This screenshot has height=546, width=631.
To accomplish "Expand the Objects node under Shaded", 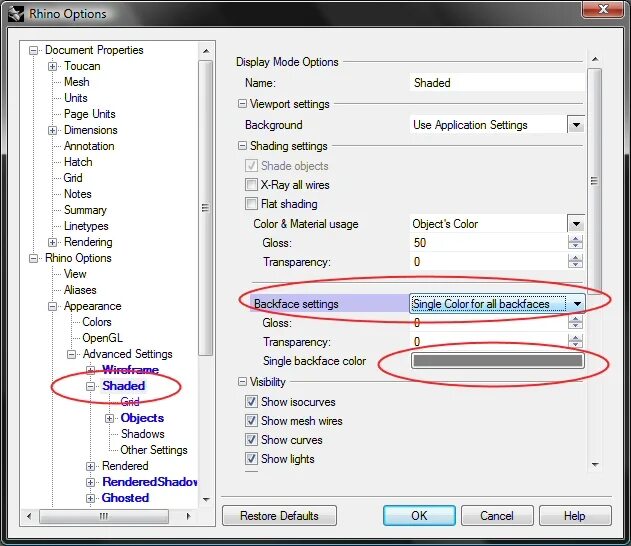I will 109,418.
